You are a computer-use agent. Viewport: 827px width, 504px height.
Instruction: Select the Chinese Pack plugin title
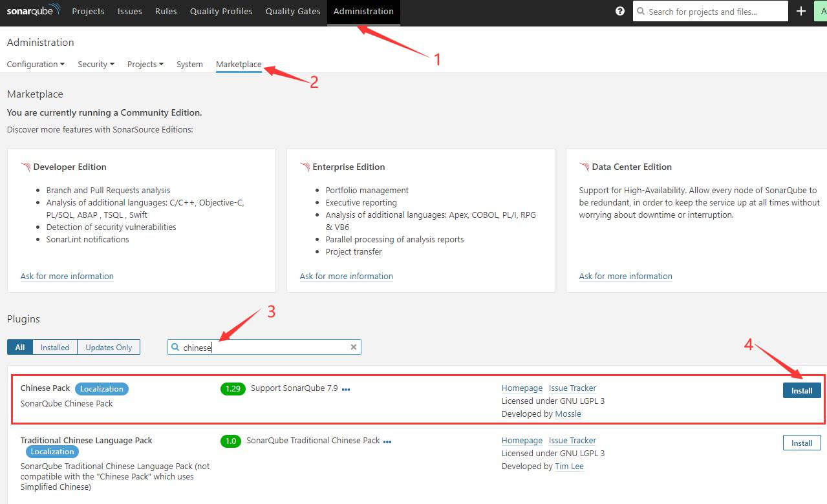pos(45,388)
